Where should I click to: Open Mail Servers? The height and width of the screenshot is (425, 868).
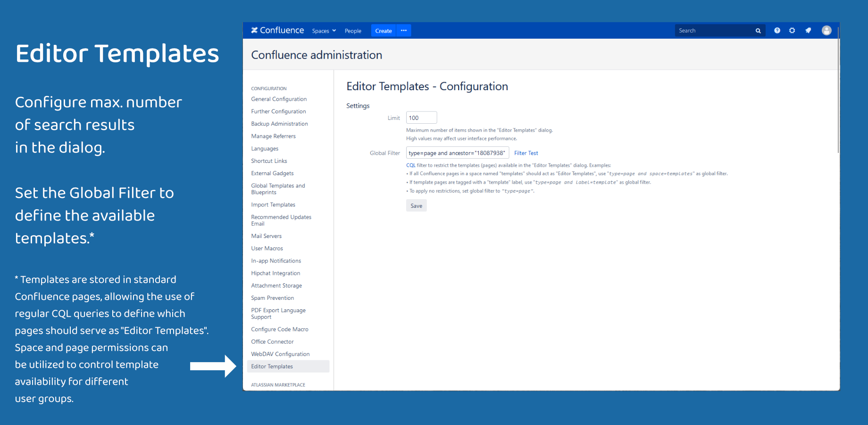pyautogui.click(x=266, y=236)
